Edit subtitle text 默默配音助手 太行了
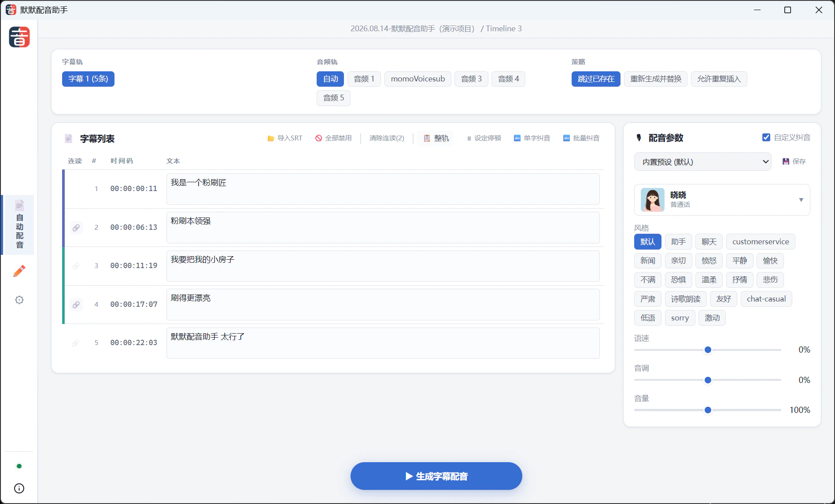Screen dimensions: 835x504 (x=383, y=343)
